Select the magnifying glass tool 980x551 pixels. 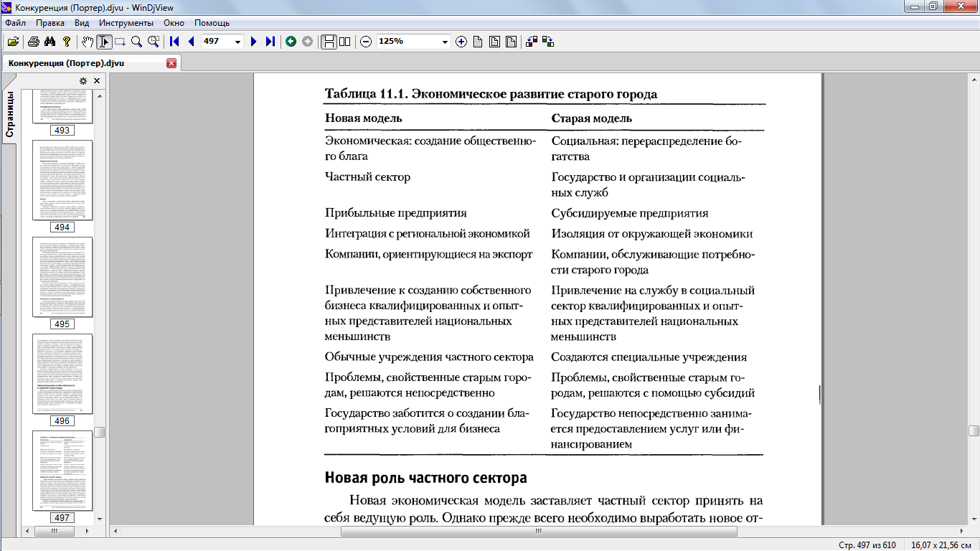tap(136, 42)
